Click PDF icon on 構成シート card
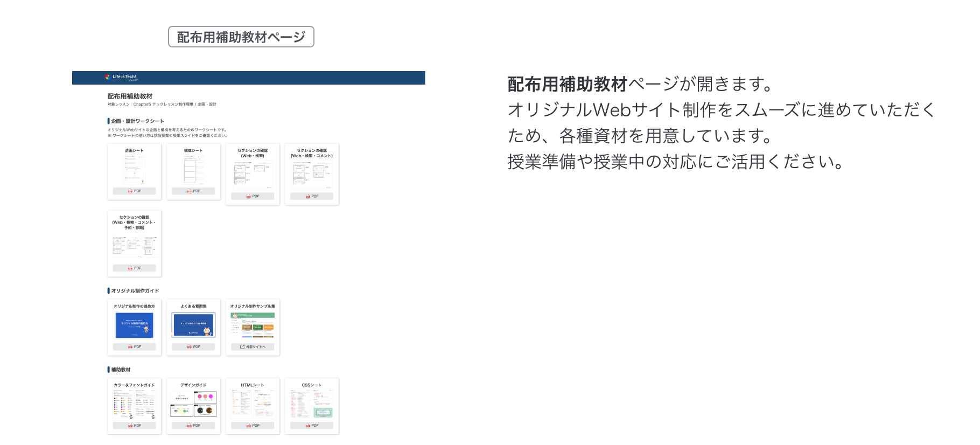The width and height of the screenshot is (980, 445). tap(190, 191)
